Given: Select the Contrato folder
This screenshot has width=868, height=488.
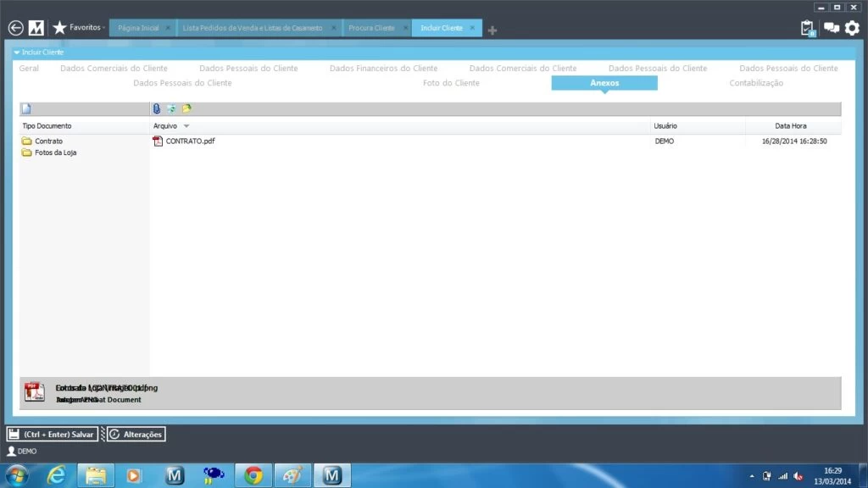Looking at the screenshot, I should click(48, 141).
